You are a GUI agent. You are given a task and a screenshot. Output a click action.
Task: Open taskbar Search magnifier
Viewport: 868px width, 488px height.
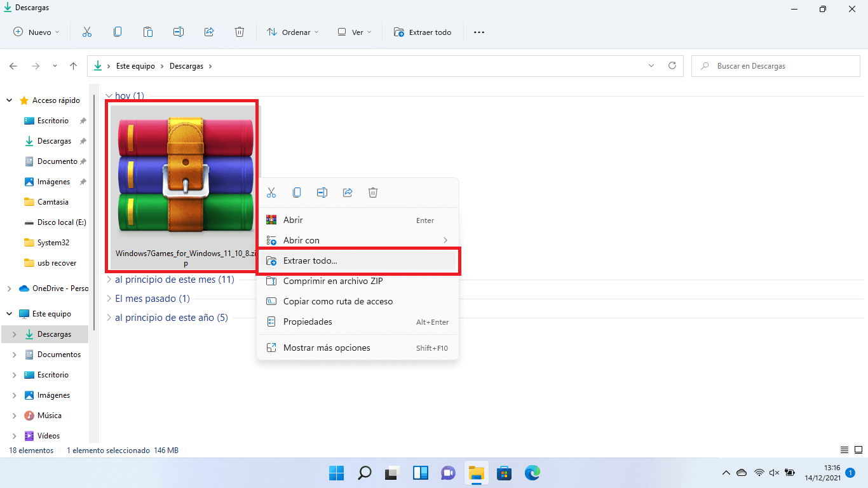pos(365,473)
